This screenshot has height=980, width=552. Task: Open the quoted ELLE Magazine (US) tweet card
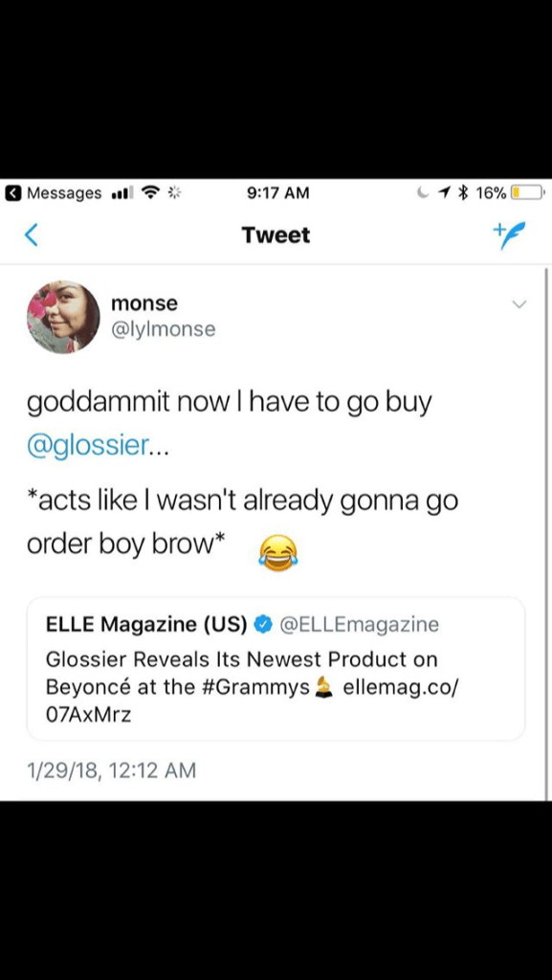[x=276, y=669]
